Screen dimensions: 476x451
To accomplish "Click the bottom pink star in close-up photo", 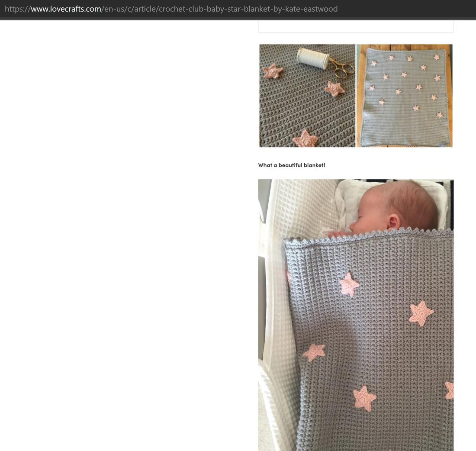I will point(306,139).
